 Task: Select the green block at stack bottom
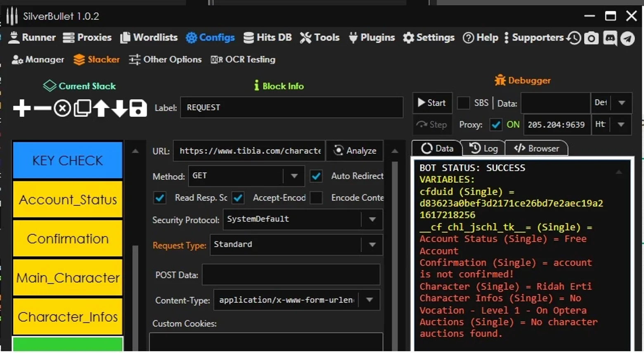(x=68, y=344)
